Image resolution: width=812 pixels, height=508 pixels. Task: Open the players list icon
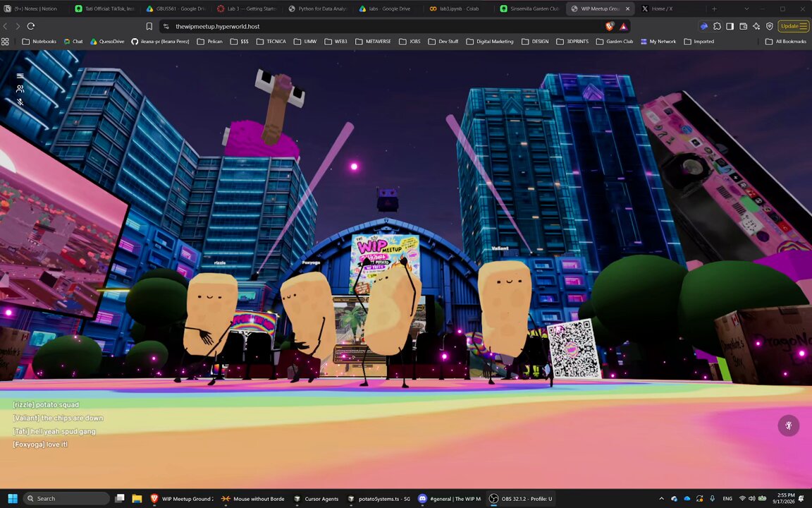click(20, 89)
